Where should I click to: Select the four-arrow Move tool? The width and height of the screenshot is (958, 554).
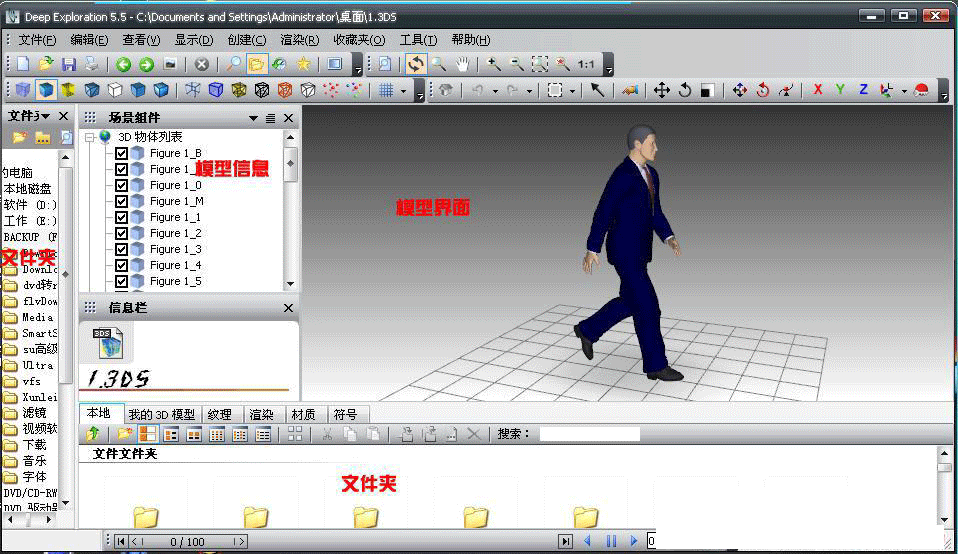point(662,90)
